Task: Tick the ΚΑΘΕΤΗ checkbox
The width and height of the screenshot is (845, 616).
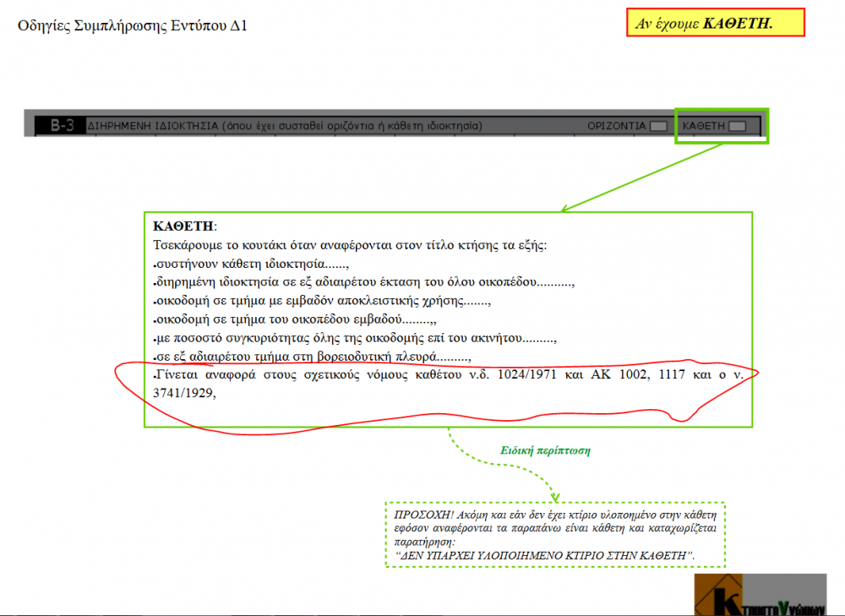Action: click(x=737, y=126)
